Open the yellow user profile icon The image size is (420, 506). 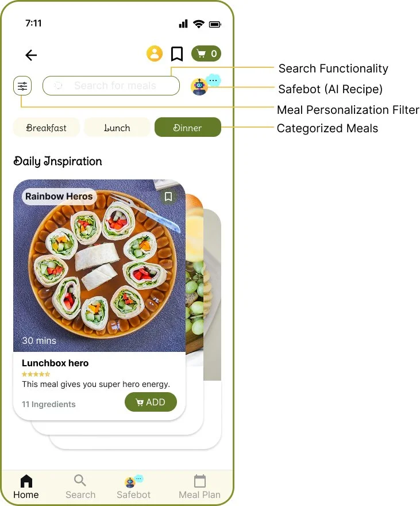tap(155, 53)
